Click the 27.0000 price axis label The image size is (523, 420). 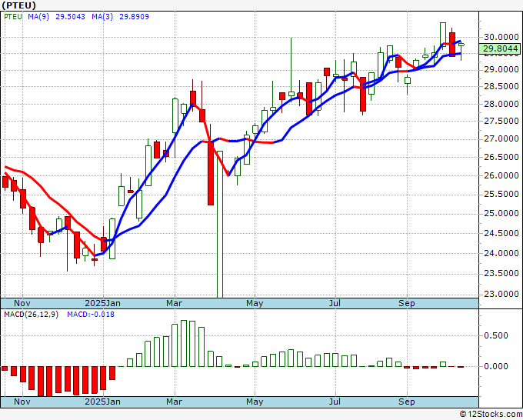point(501,138)
